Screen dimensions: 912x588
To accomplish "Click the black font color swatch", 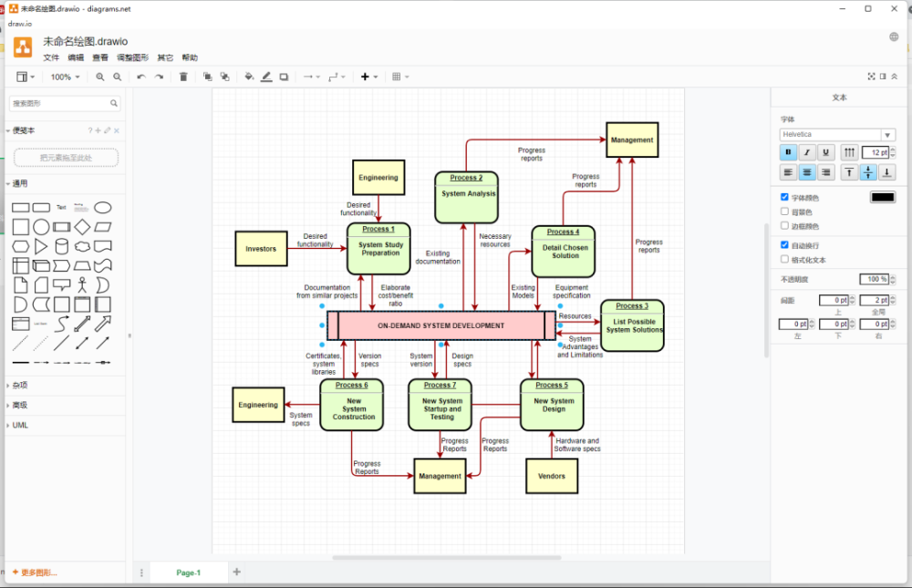I will point(882,197).
